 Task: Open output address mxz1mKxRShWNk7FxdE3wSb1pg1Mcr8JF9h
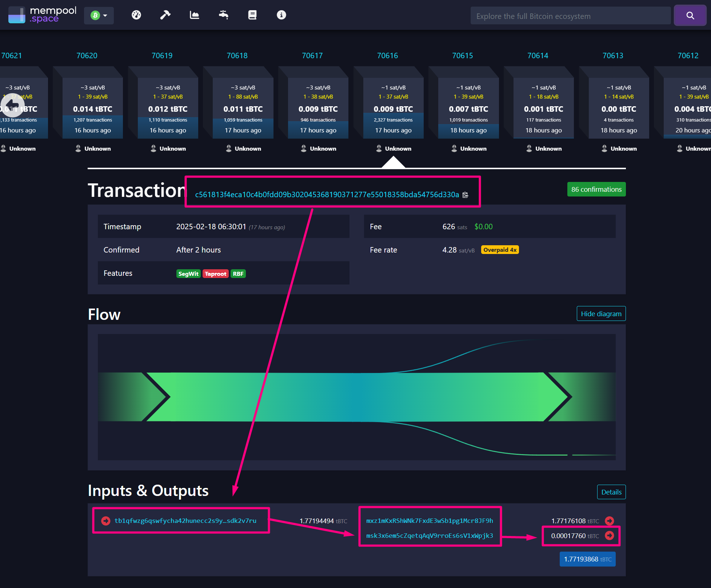click(429, 521)
